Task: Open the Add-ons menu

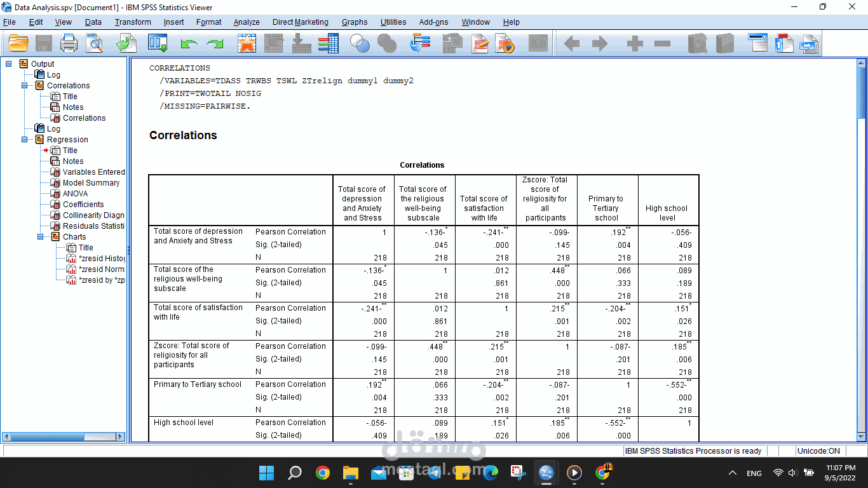Action: tap(433, 22)
